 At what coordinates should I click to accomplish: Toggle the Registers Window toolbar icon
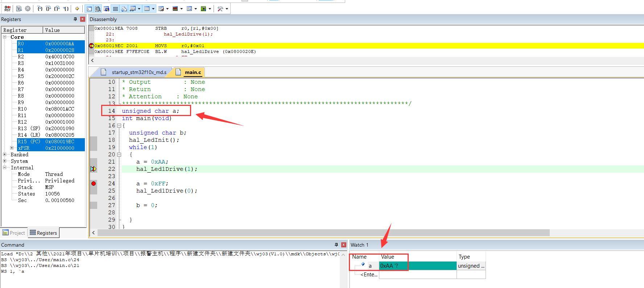(115, 8)
